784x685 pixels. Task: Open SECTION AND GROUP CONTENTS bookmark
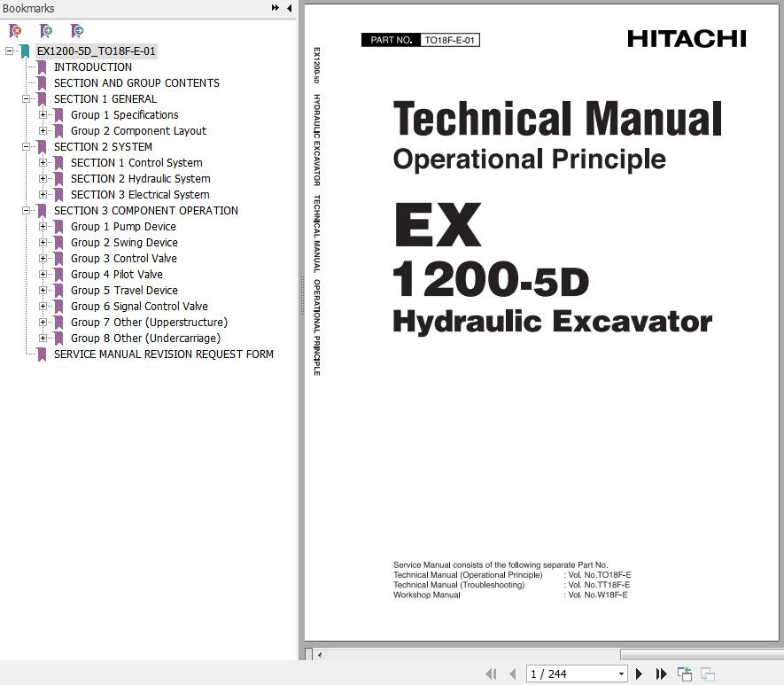(x=136, y=83)
